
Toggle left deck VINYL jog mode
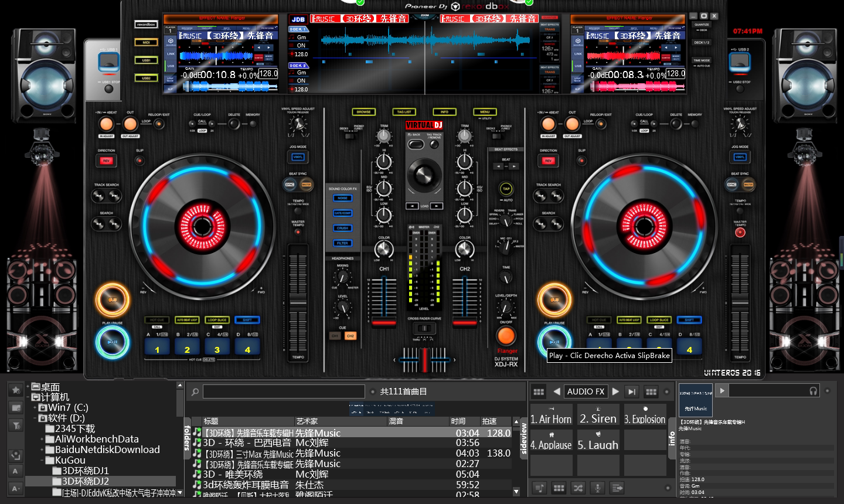(x=298, y=157)
